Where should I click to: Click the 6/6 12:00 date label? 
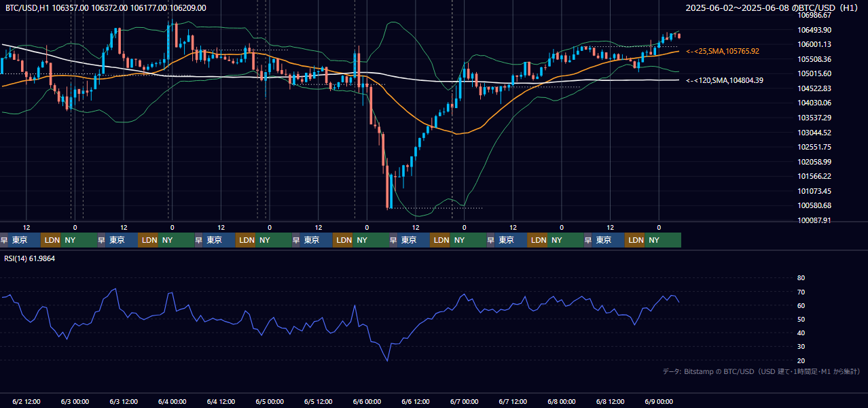pyautogui.click(x=416, y=402)
